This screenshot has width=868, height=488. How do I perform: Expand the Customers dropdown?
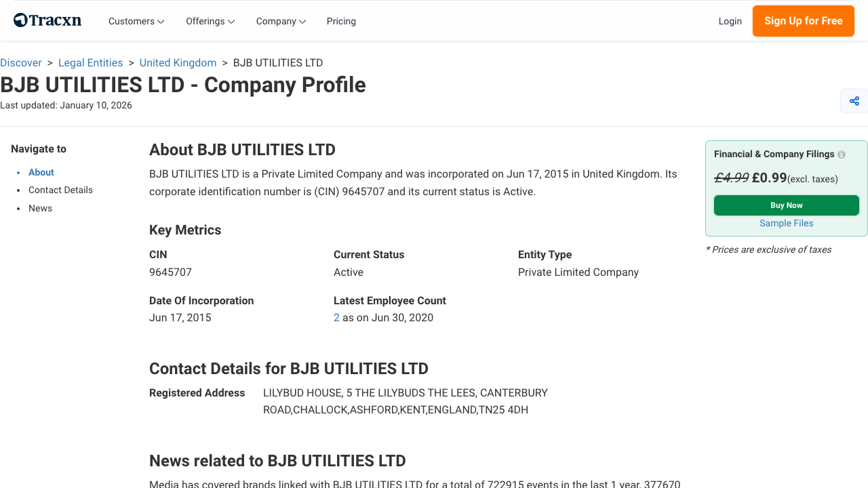[x=136, y=21]
